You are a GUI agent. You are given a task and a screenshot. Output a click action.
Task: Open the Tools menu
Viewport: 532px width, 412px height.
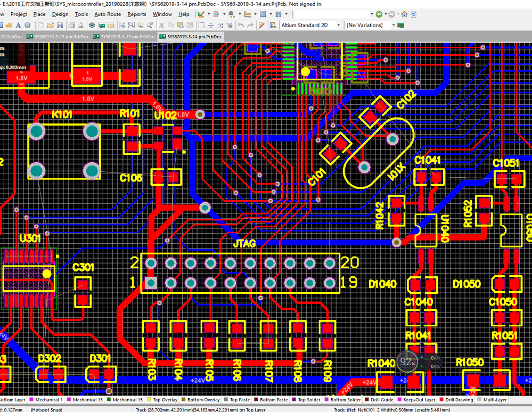click(81, 14)
